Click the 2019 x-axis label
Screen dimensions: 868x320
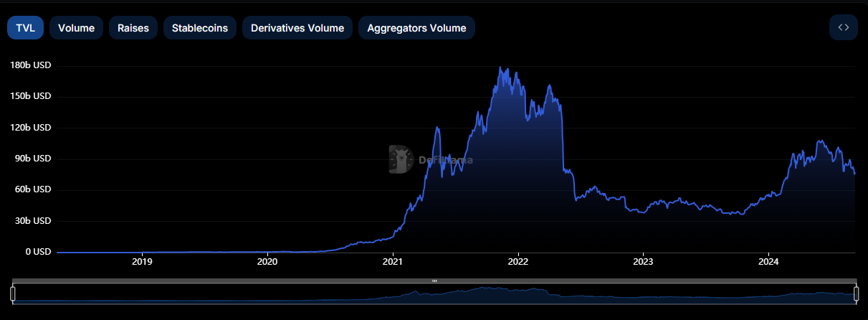(x=142, y=262)
